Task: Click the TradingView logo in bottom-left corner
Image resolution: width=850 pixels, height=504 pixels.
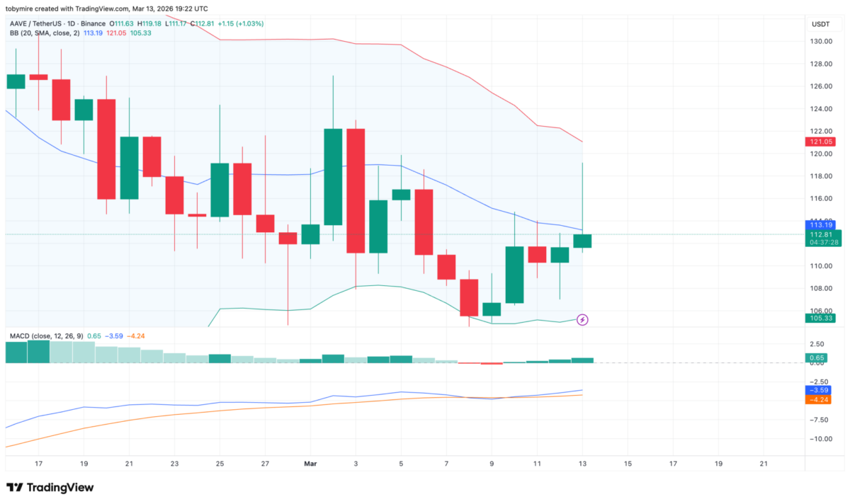Action: (x=50, y=488)
